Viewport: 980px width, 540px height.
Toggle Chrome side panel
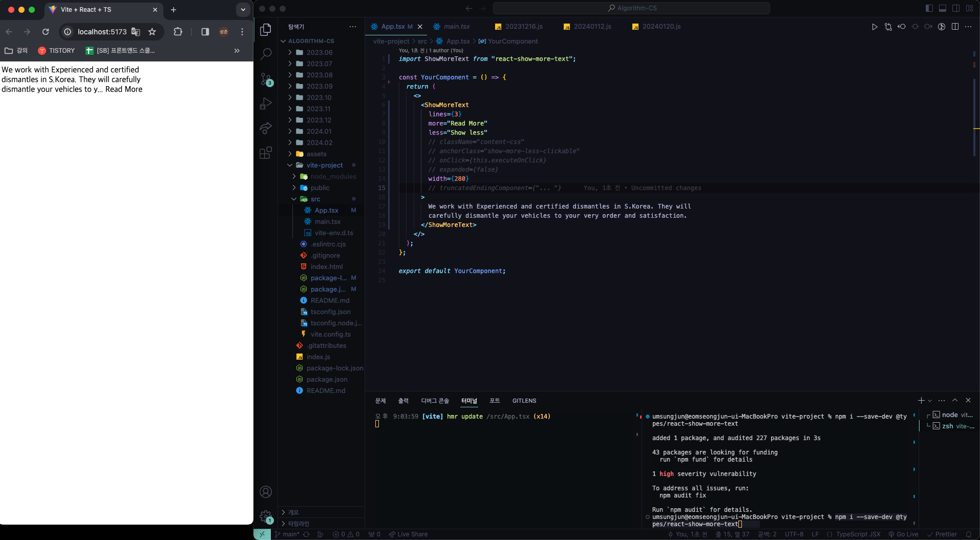coord(205,32)
